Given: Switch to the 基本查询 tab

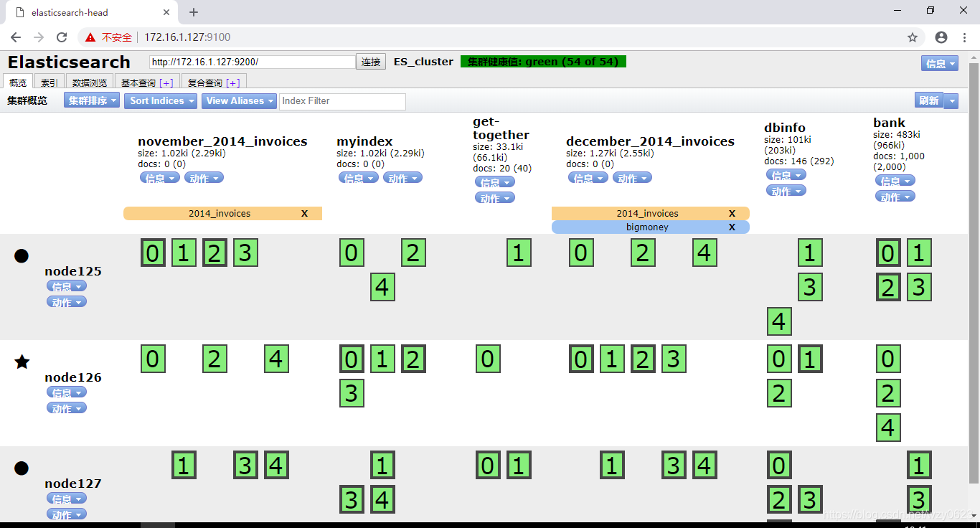Looking at the screenshot, I should pos(147,82).
